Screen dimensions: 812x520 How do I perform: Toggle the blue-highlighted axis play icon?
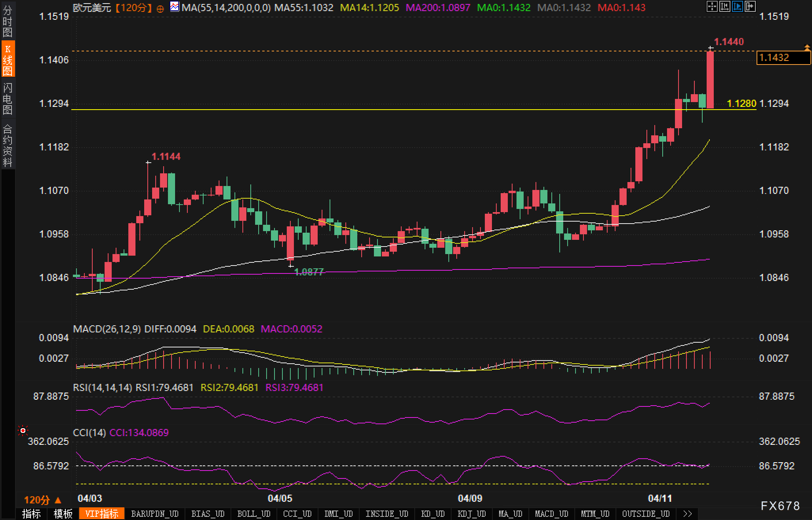(737, 6)
